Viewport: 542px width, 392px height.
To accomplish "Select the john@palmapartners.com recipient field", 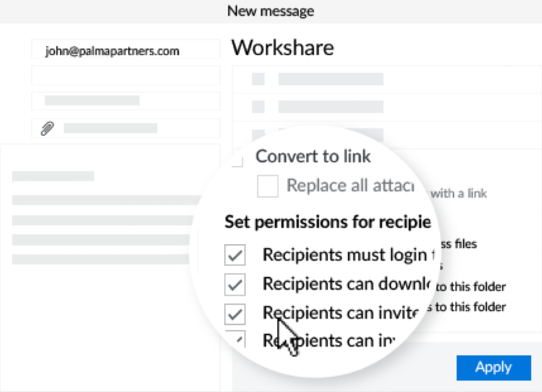I will (126, 49).
